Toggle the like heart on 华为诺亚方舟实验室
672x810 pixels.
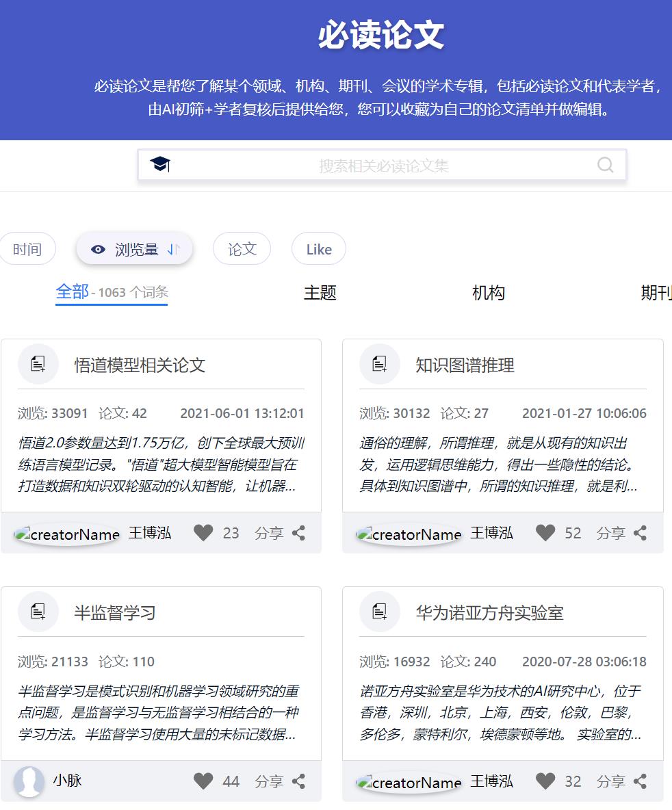pos(545,781)
